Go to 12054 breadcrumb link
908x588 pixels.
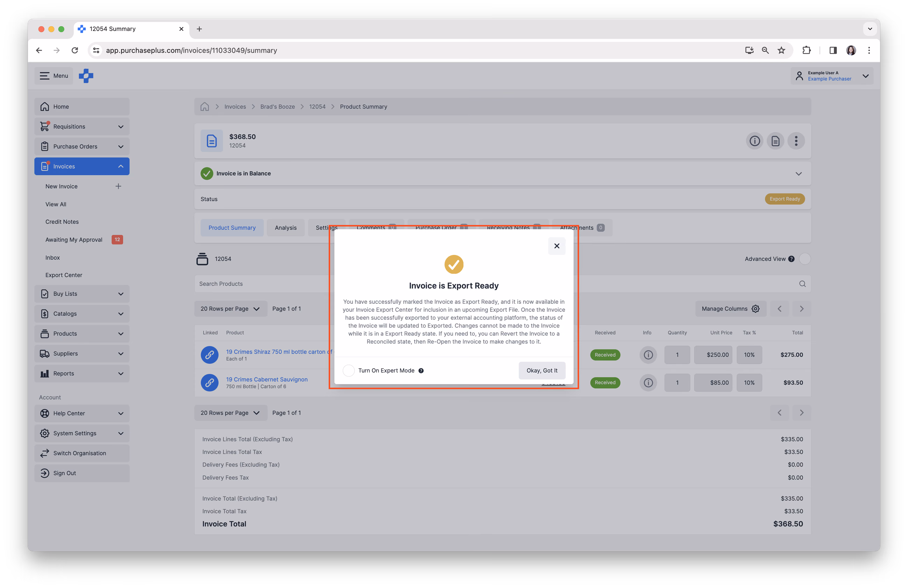317,107
